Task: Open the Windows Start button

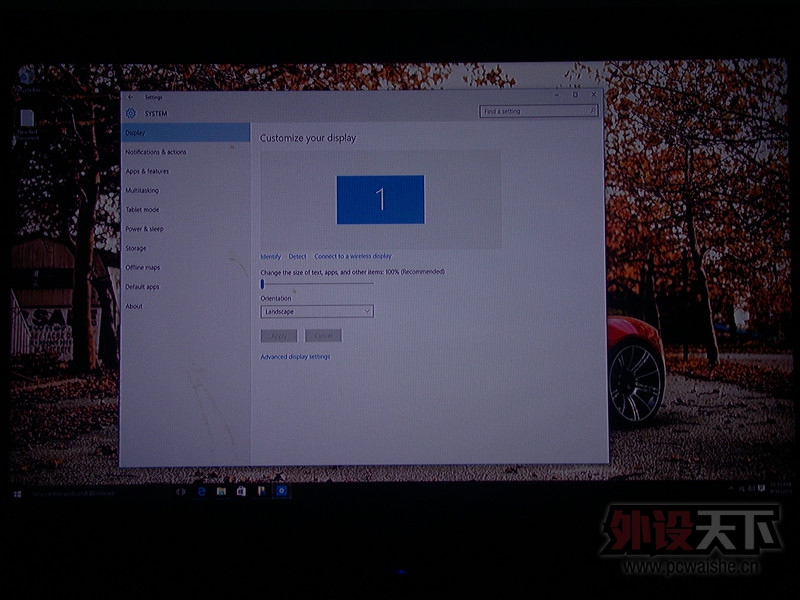Action: point(17,494)
